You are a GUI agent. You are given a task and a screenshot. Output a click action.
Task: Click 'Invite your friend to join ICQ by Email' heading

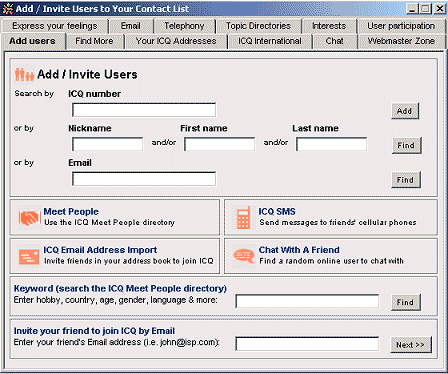point(94,331)
